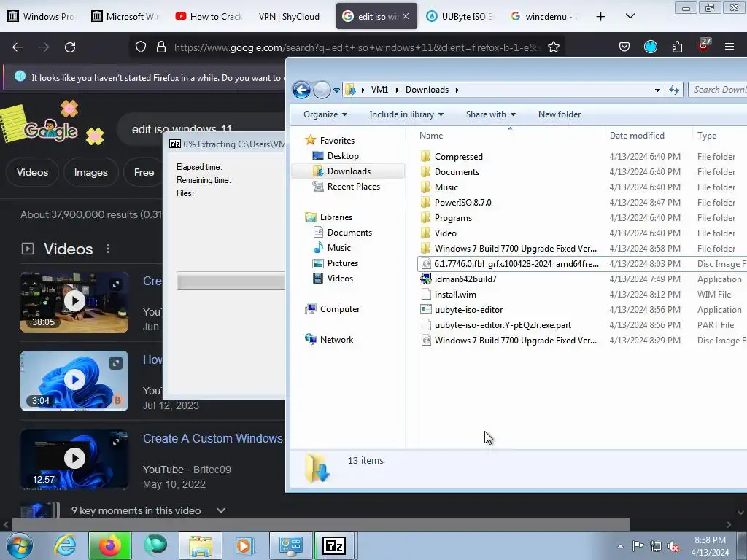Open the Windows Start orb

click(20, 545)
